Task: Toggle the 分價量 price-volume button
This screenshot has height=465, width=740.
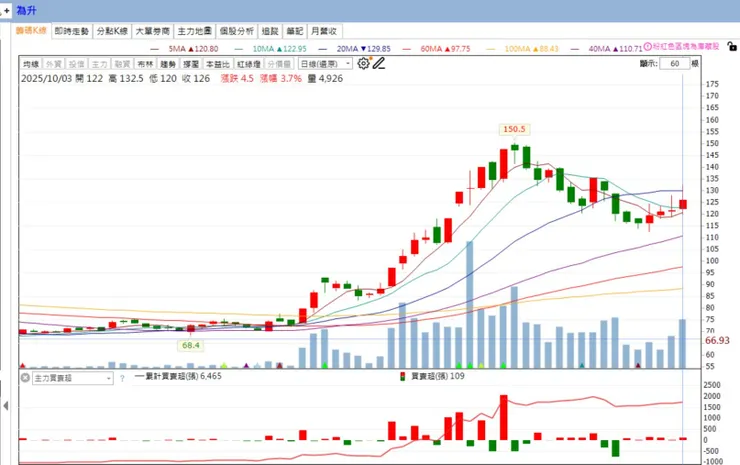Action: pyautogui.click(x=279, y=64)
